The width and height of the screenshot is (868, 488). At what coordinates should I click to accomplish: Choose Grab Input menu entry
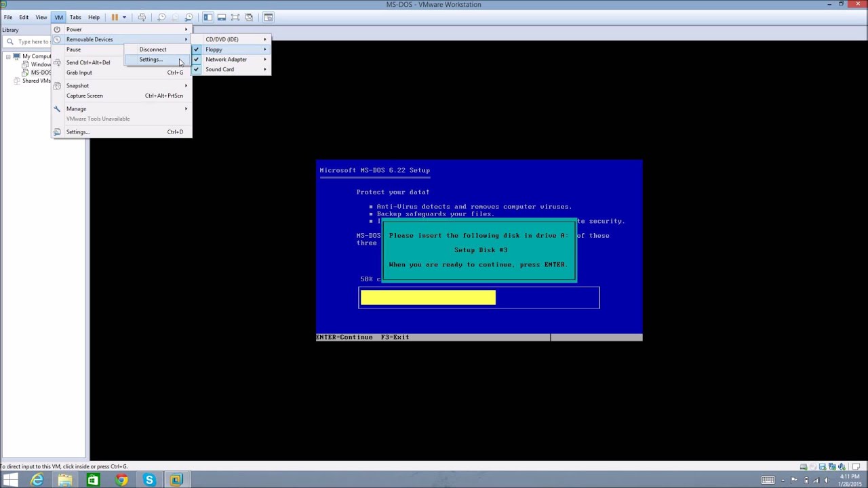(x=122, y=73)
